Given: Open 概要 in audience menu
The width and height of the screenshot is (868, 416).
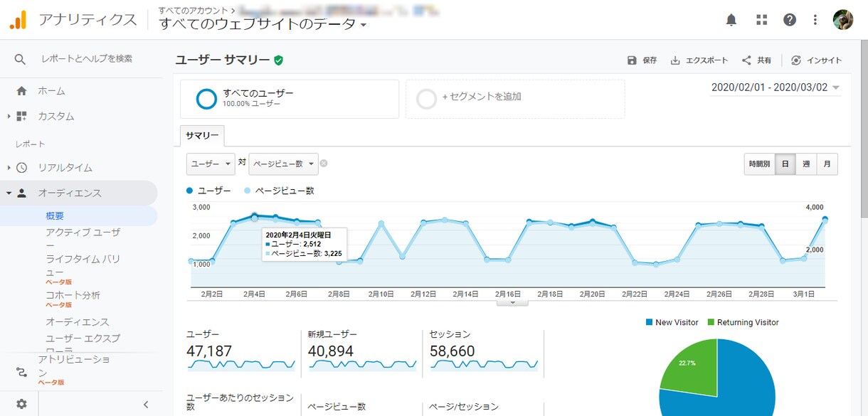Looking at the screenshot, I should tap(55, 216).
